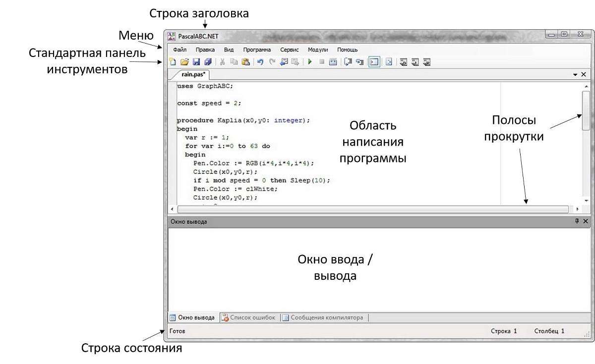Click the 'for var i:=0 to 63 do' line
595x364 pixels.
(228, 146)
